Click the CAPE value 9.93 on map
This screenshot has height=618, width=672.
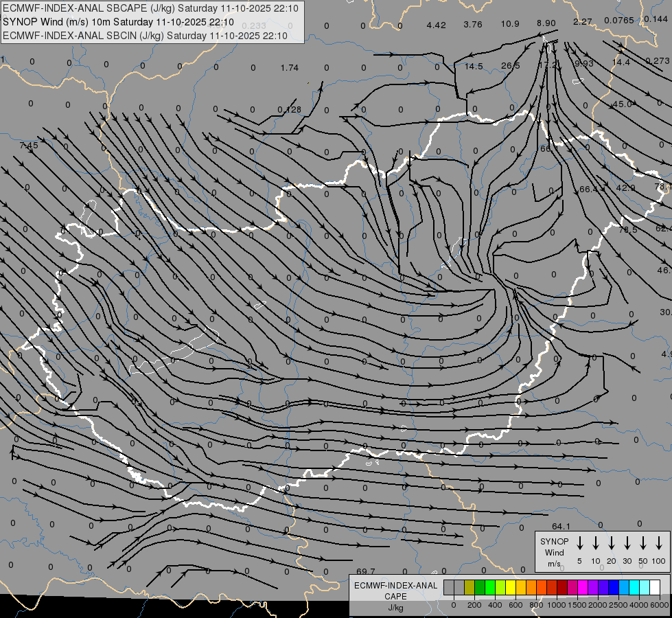[583, 63]
